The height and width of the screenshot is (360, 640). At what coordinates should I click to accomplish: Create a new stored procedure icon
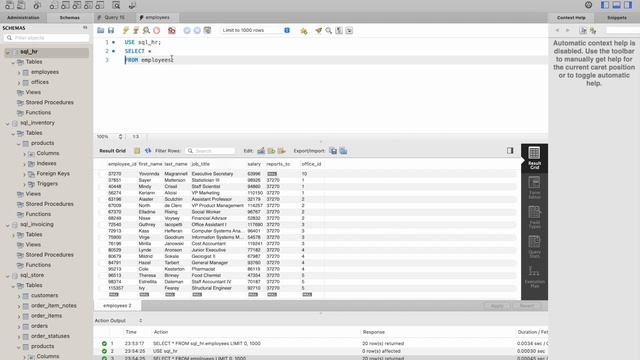tap(88, 5)
